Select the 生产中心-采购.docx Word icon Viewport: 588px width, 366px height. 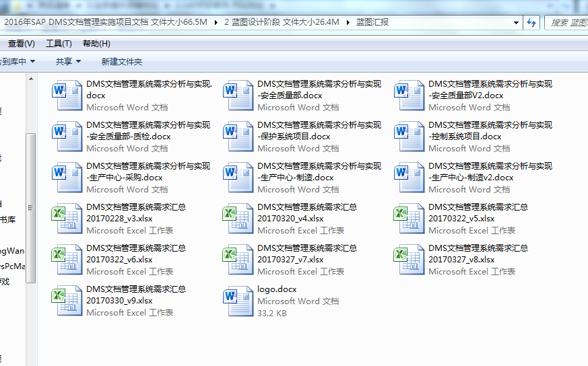pyautogui.click(x=67, y=178)
